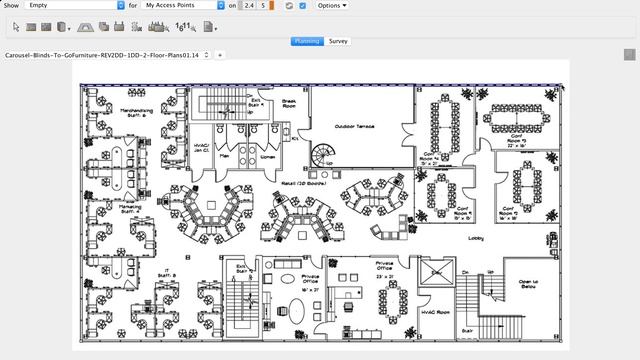Click the Lobby label on the floor plan
Screen dimensions: 640x360
pos(476,238)
